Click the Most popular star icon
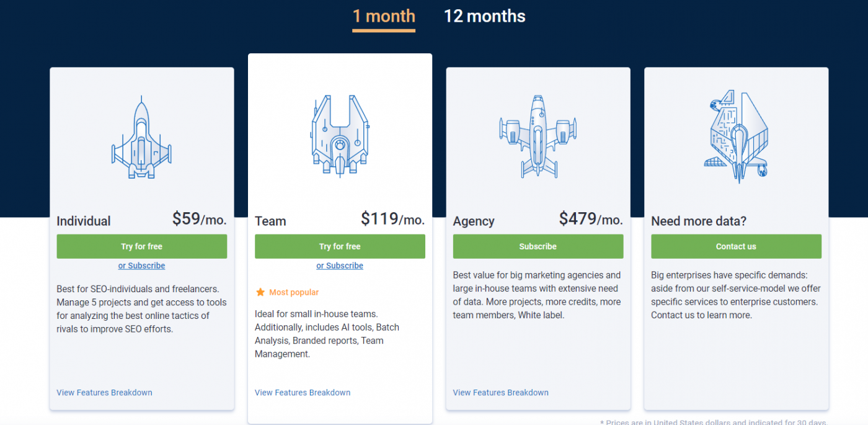Image resolution: width=868 pixels, height=425 pixels. point(260,292)
